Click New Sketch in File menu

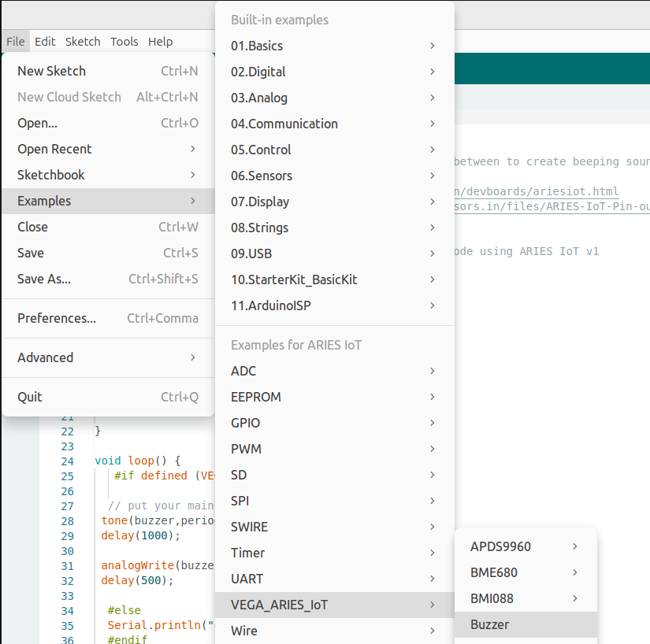coord(108,71)
